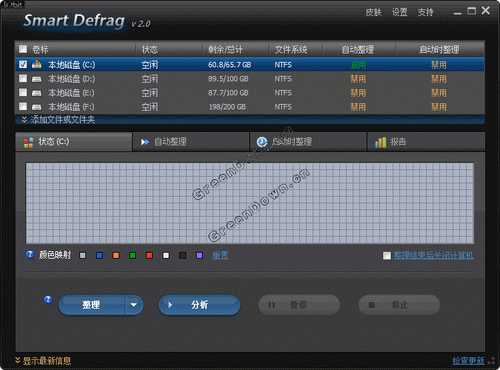Click the 文件系统 column header

coord(295,49)
